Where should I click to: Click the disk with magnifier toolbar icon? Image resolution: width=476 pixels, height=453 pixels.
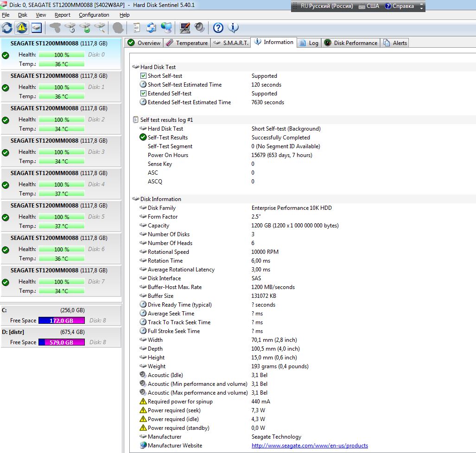100,28
